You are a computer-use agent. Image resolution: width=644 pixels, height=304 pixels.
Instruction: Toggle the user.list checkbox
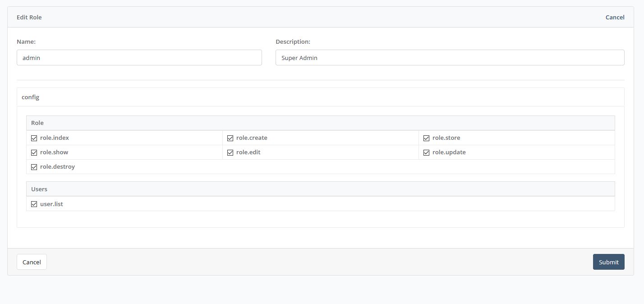point(34,204)
